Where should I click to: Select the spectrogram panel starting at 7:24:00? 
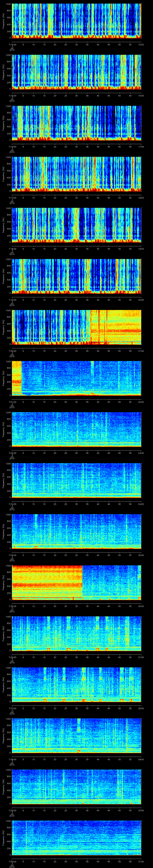point(77,531)
